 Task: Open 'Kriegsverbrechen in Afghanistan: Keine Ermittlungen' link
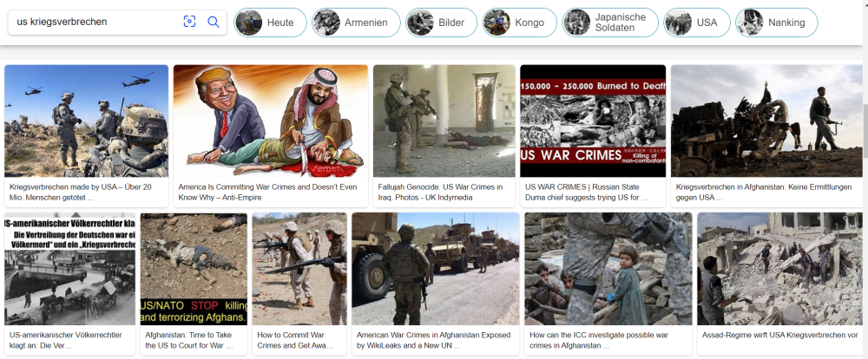(763, 192)
